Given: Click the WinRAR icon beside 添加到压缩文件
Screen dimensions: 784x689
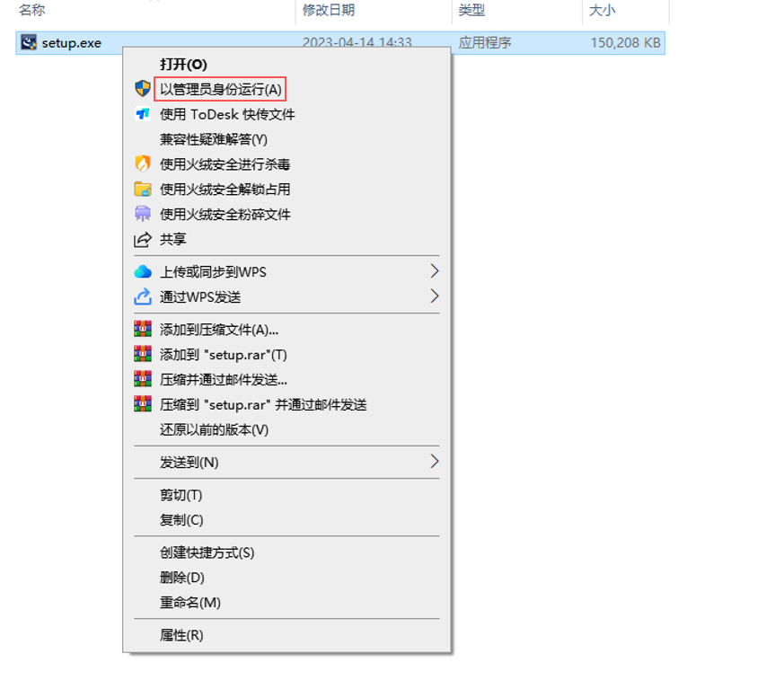Looking at the screenshot, I should (143, 329).
